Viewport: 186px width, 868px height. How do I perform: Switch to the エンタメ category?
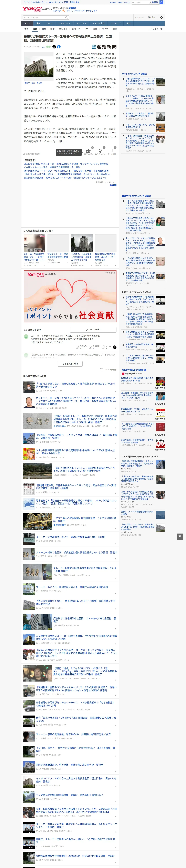[x=63, y=29]
